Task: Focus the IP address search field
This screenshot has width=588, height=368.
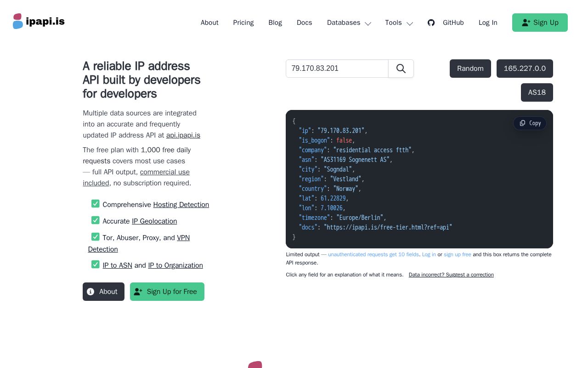Action: point(337,69)
